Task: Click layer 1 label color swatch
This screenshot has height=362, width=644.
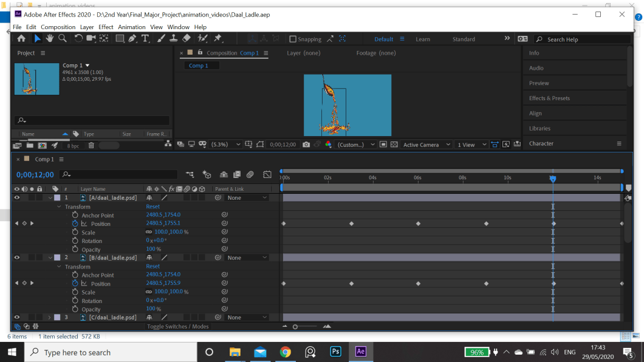Action: tap(57, 198)
